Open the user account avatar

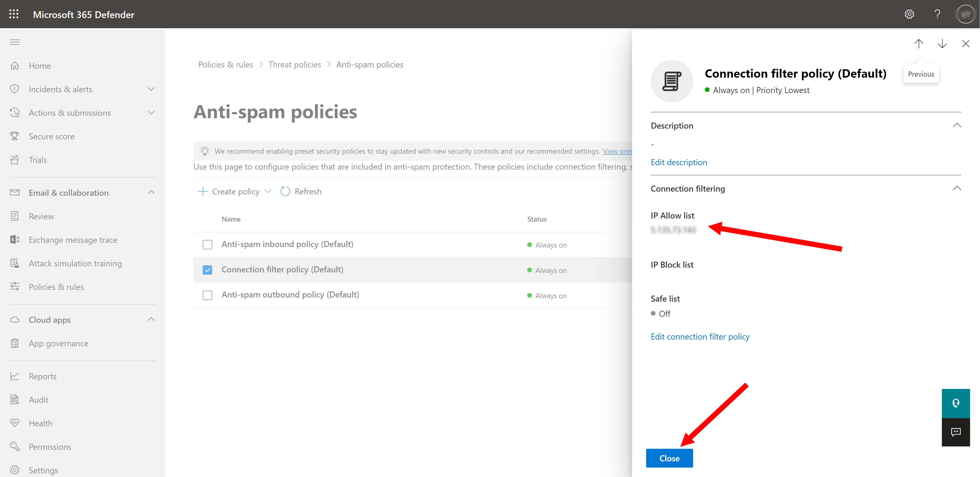pyautogui.click(x=965, y=14)
